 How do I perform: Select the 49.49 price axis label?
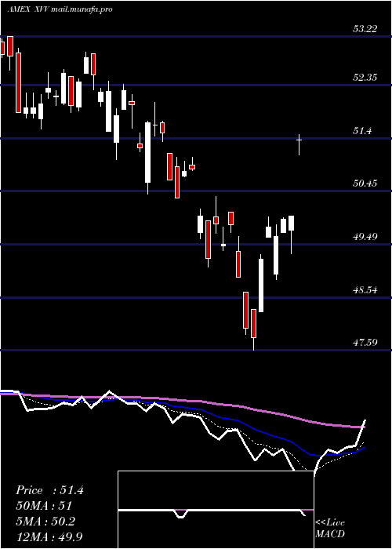click(x=365, y=236)
